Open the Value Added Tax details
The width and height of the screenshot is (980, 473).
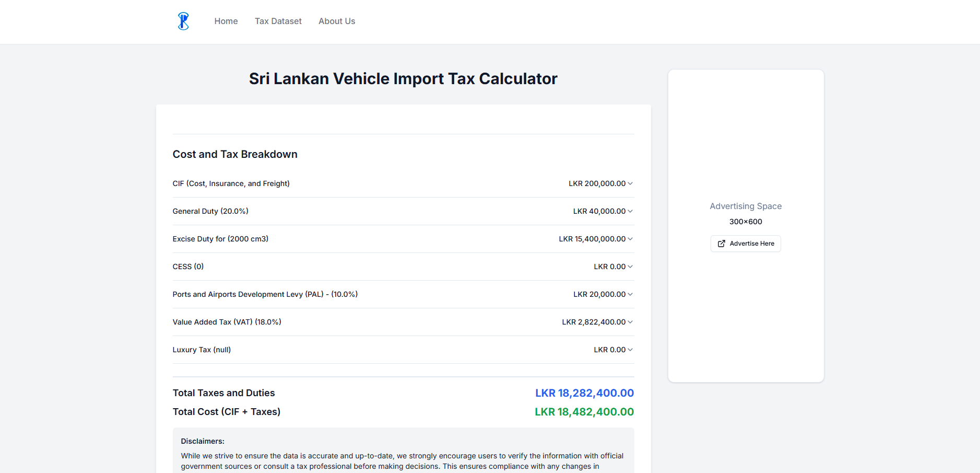point(630,322)
